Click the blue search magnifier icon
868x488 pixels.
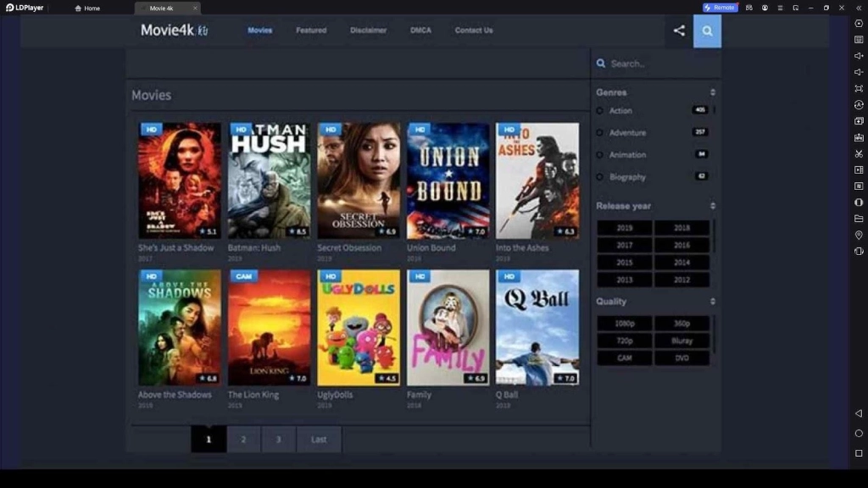pyautogui.click(x=708, y=30)
